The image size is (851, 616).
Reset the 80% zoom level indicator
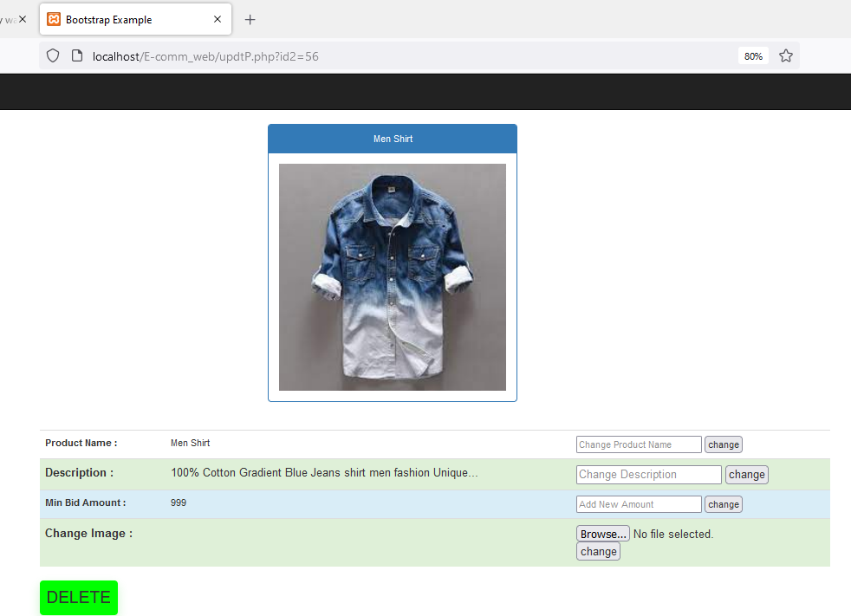pyautogui.click(x=753, y=56)
